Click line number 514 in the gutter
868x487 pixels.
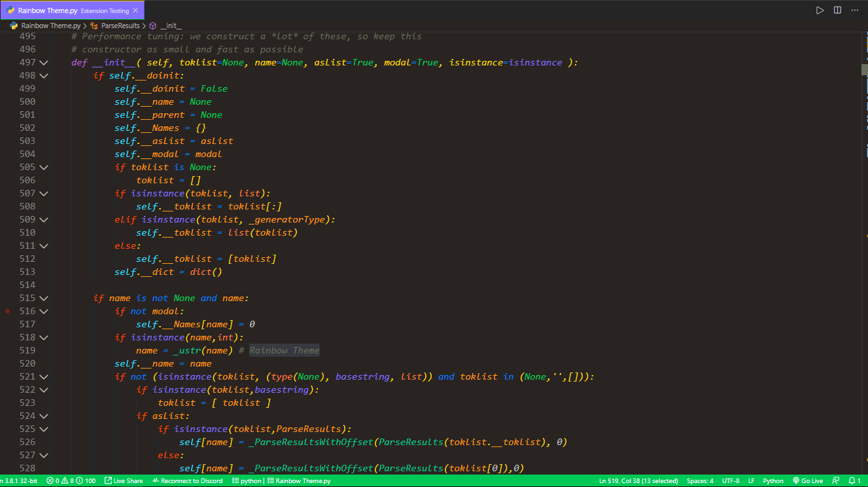click(27, 285)
